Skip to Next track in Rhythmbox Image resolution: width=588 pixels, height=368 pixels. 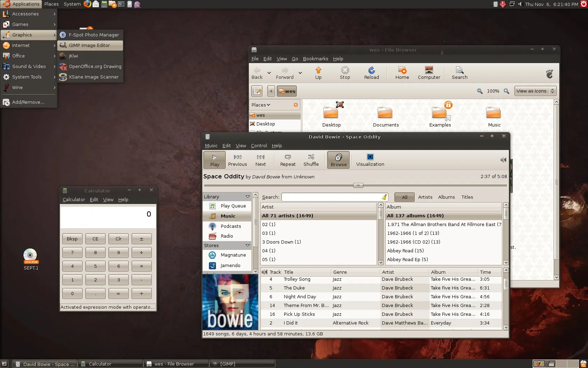coord(260,160)
